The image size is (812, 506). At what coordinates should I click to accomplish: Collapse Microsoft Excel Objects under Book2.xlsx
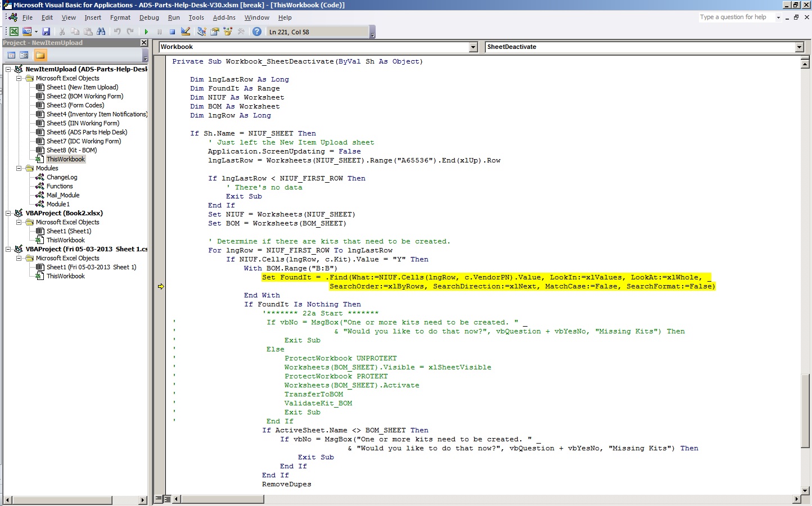tap(19, 222)
